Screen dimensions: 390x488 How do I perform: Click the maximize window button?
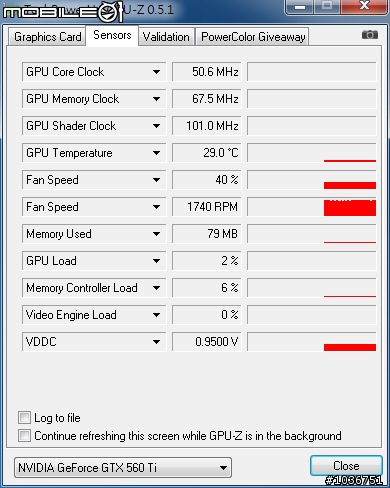327,6
